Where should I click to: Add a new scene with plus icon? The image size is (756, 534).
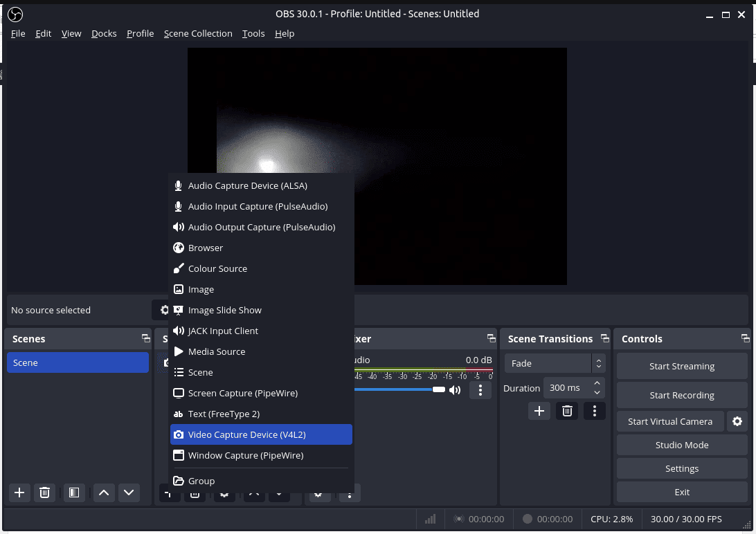(x=19, y=492)
